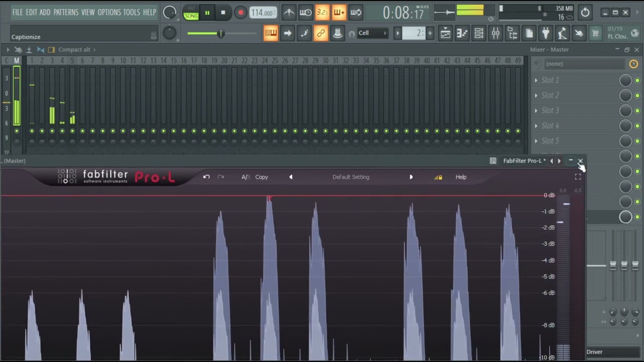
Task: Toggle note/clip grouping icon
Action: (x=304, y=34)
